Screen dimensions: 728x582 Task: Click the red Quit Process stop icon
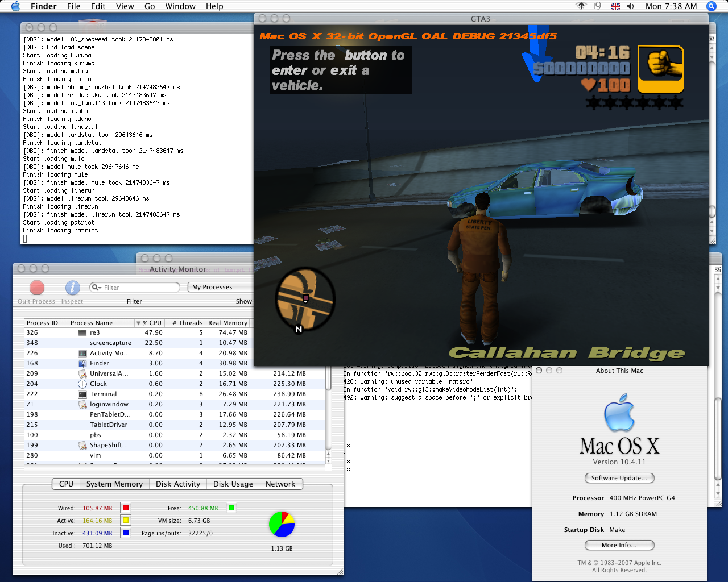37,288
